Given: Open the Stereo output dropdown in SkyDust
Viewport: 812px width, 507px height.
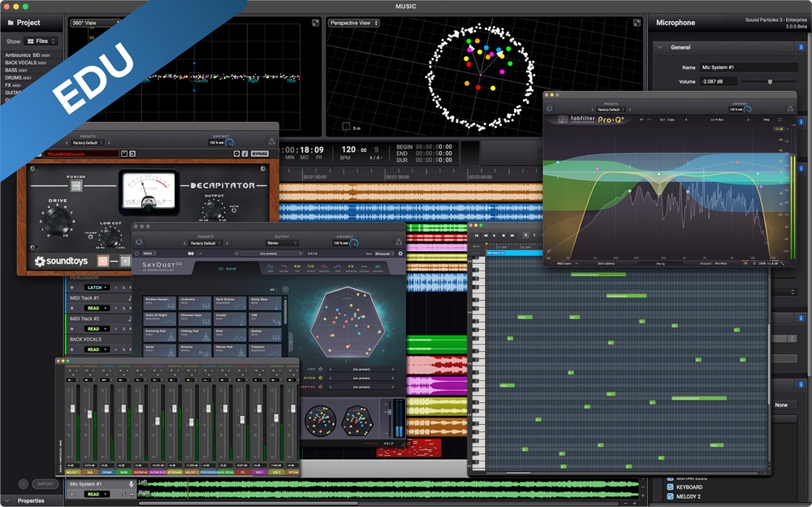Looking at the screenshot, I should [282, 243].
